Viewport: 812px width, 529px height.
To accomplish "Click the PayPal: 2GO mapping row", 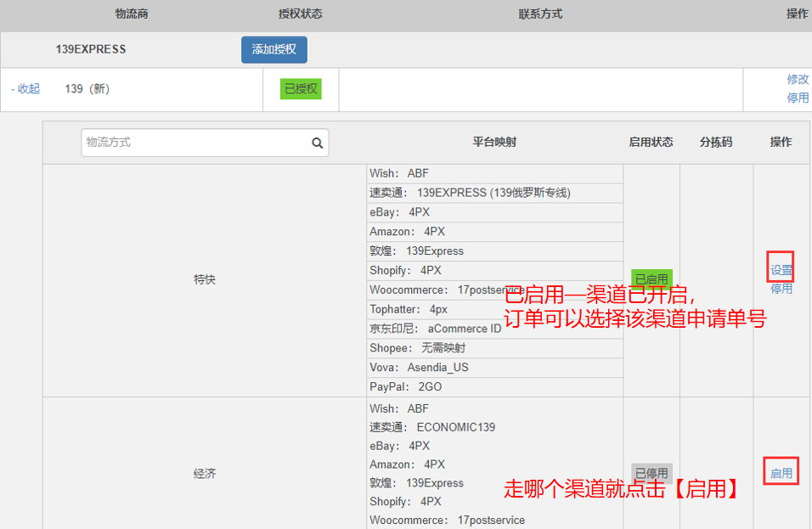I will (x=494, y=387).
